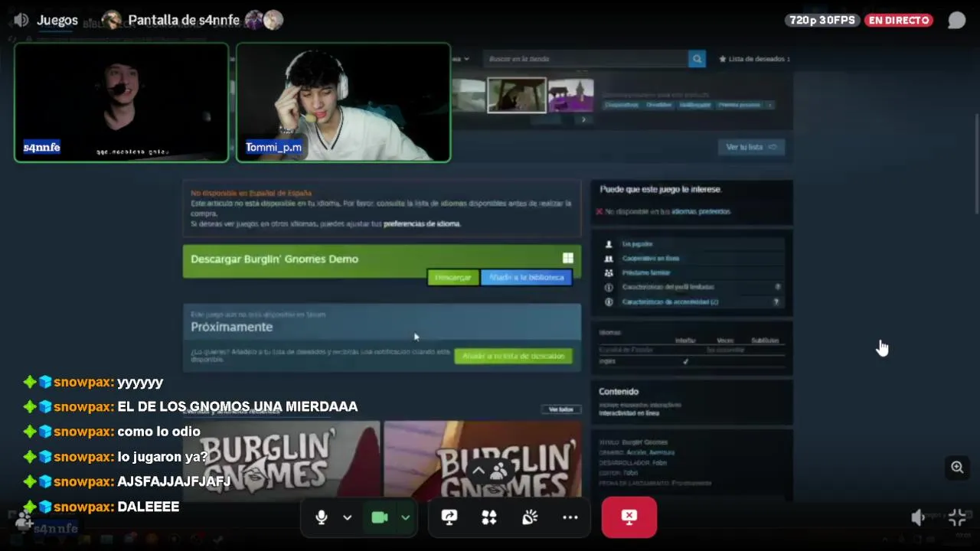980x551 pixels.
Task: Click the viewers avatars after stream title
Action: pyautogui.click(x=264, y=21)
